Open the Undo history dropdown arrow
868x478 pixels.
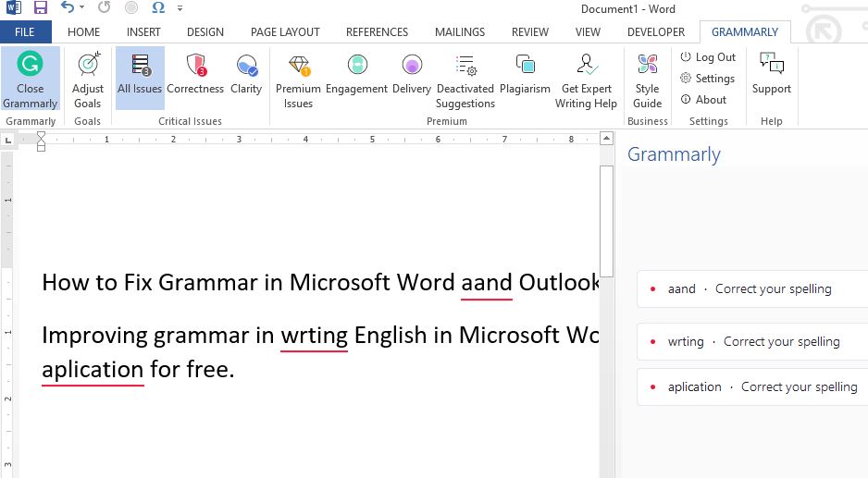pyautogui.click(x=82, y=7)
